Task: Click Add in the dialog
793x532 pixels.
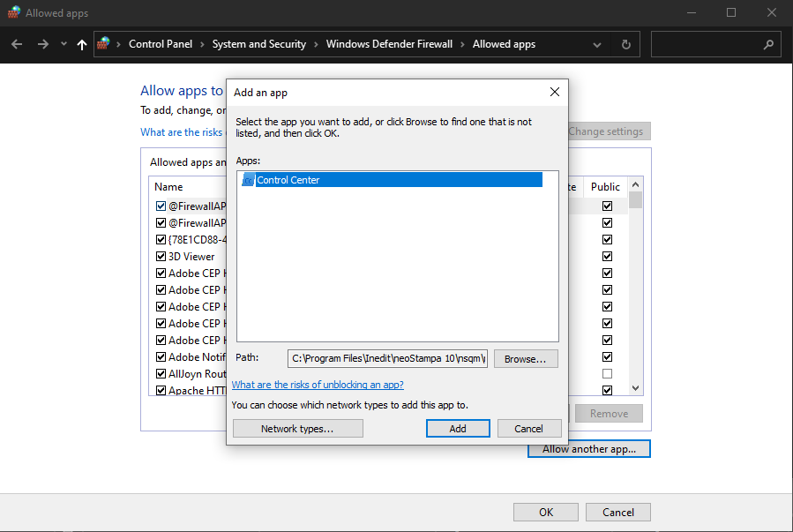Action: [458, 428]
